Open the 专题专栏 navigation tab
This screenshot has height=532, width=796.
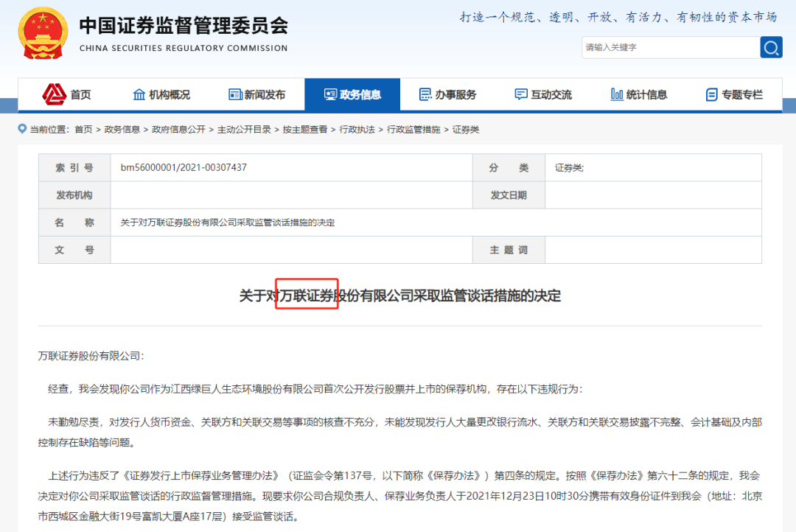click(734, 94)
